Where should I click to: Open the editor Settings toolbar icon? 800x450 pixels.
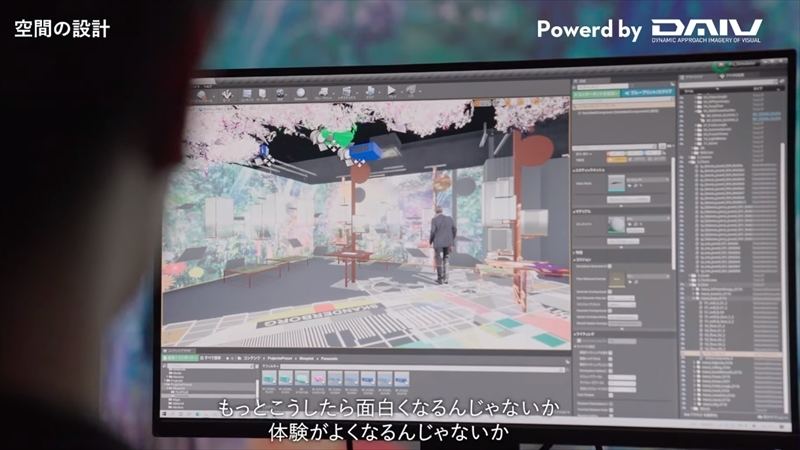coord(280,93)
